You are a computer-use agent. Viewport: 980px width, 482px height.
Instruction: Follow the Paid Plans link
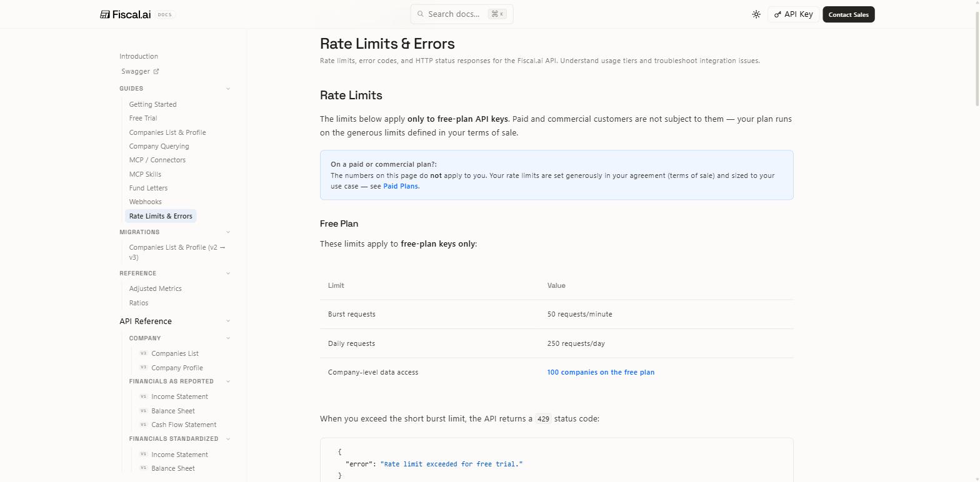click(x=401, y=186)
